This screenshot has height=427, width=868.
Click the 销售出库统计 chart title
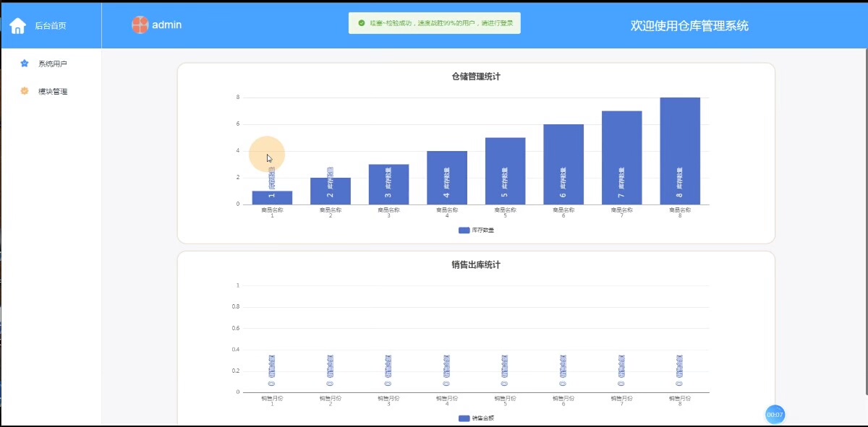pos(475,264)
